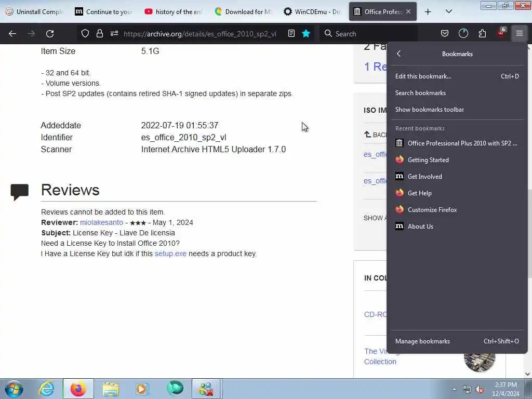Screen dimensions: 532x399
Task: Click the circular toolbar icon next to Pocket
Action: click(463, 33)
